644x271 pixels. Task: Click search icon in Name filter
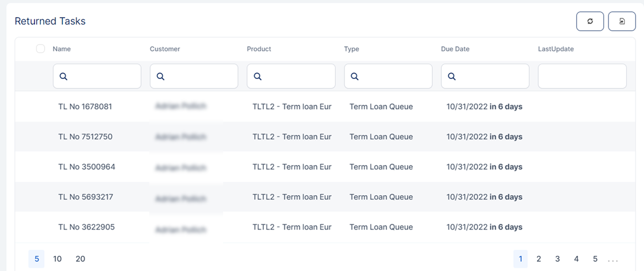click(x=63, y=76)
